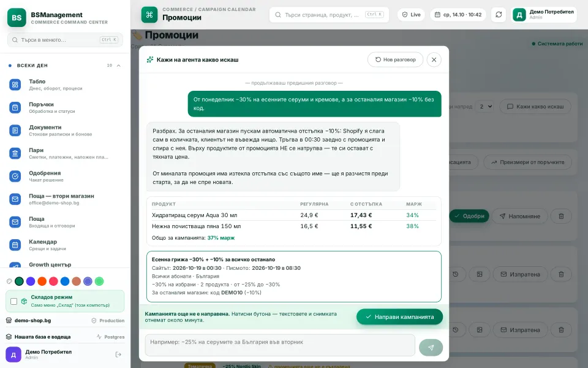This screenshot has width=588, height=368.
Task: Send the message with the paper-plane icon
Action: tap(431, 347)
